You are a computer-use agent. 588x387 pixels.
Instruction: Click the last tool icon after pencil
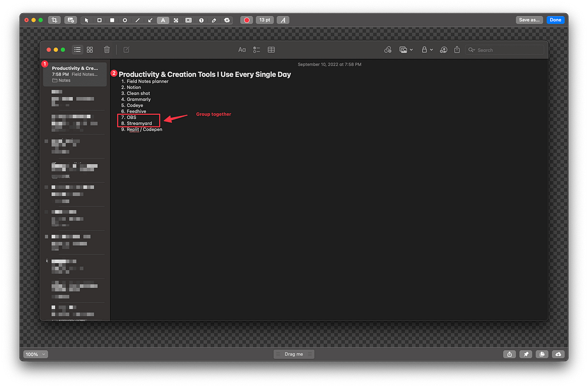pos(227,20)
